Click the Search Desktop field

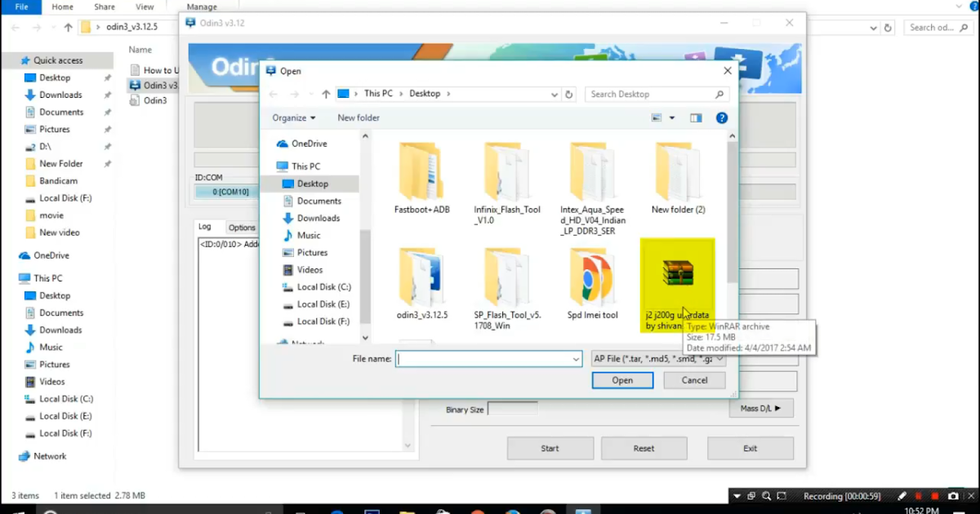[x=655, y=94]
